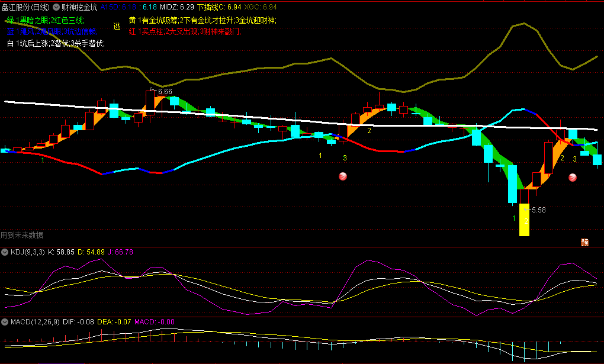Select the MACD(12,26,9) indicator label
This screenshot has width=604, height=364.
coord(35,322)
